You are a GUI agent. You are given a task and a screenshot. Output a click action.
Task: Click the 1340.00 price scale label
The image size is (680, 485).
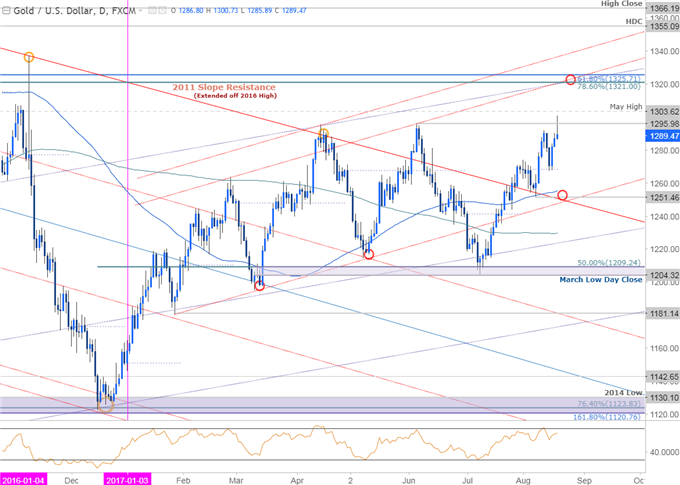pyautogui.click(x=664, y=51)
